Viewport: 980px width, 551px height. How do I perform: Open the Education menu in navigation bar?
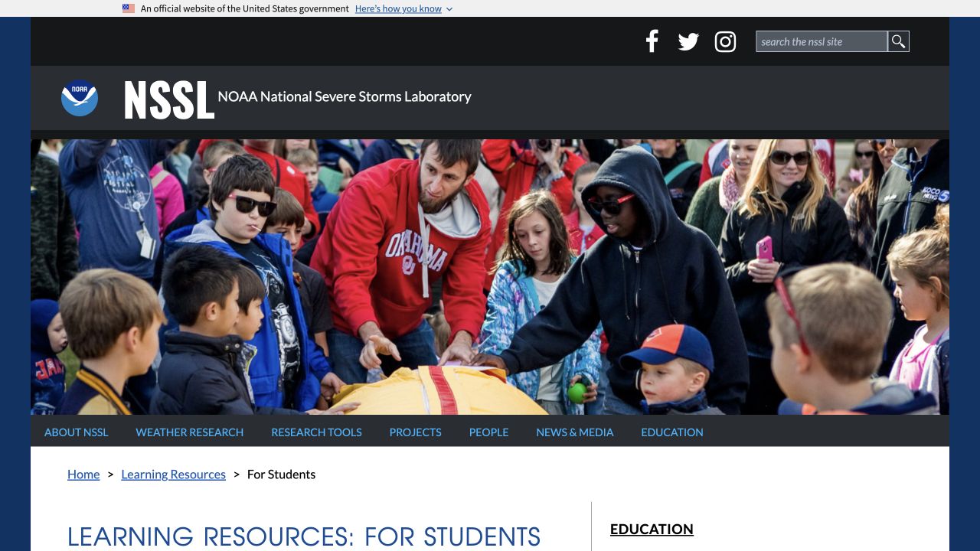tap(672, 432)
